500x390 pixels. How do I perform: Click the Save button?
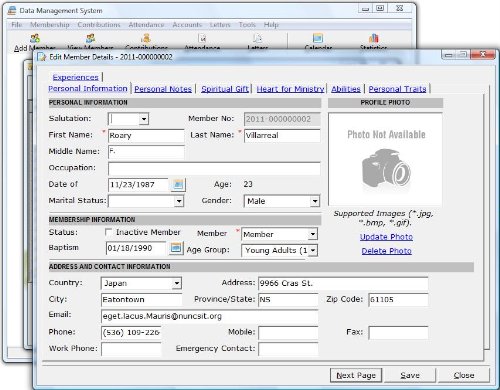pyautogui.click(x=410, y=376)
